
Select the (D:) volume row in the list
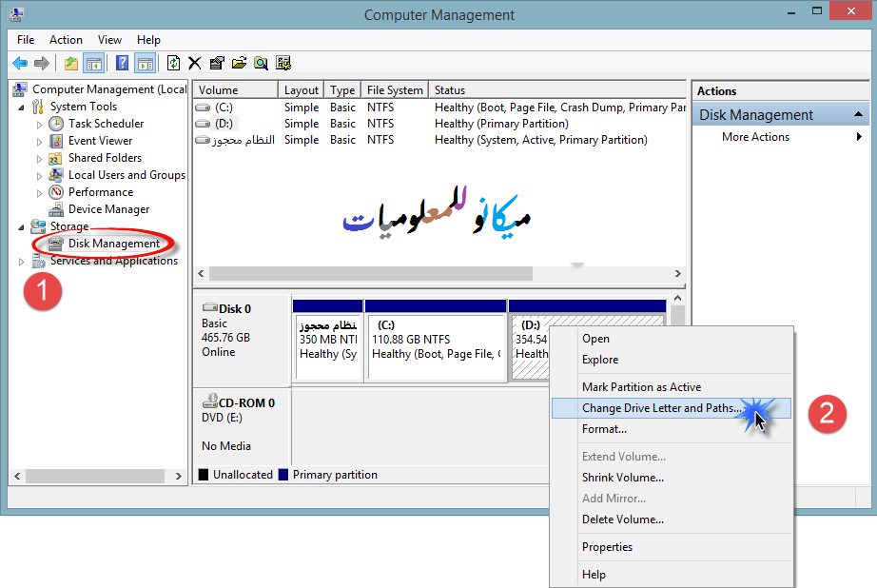pyautogui.click(x=439, y=124)
